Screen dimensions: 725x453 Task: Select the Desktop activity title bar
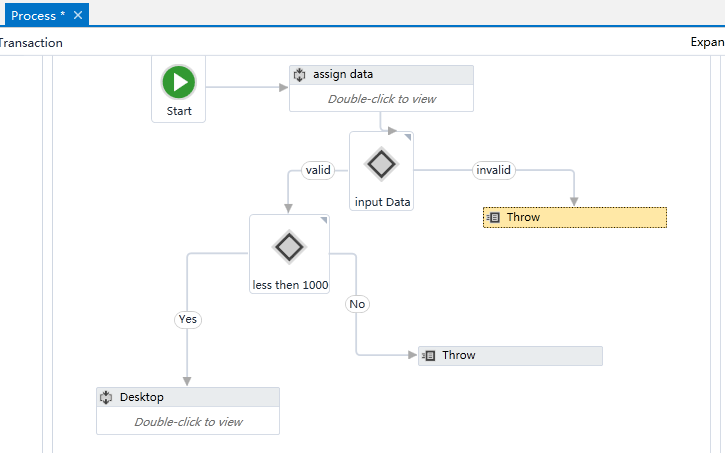tap(188, 398)
